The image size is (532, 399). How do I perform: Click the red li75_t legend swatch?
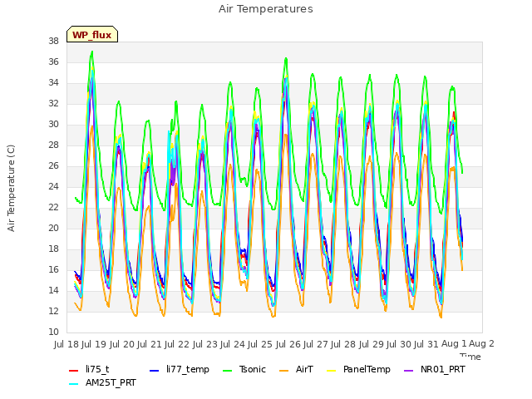coord(74,371)
